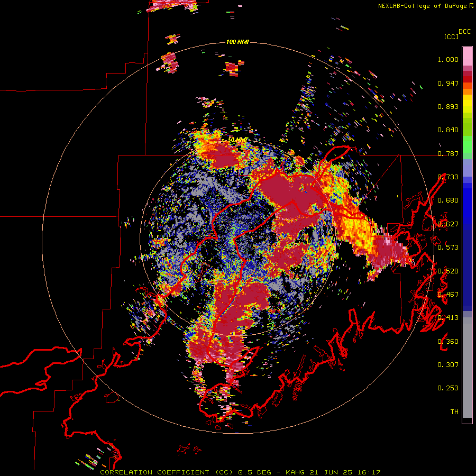Image resolution: width=476 pixels, height=476 pixels.
Task: Click the 0.5 DEG elevation text
Action: tap(255, 472)
